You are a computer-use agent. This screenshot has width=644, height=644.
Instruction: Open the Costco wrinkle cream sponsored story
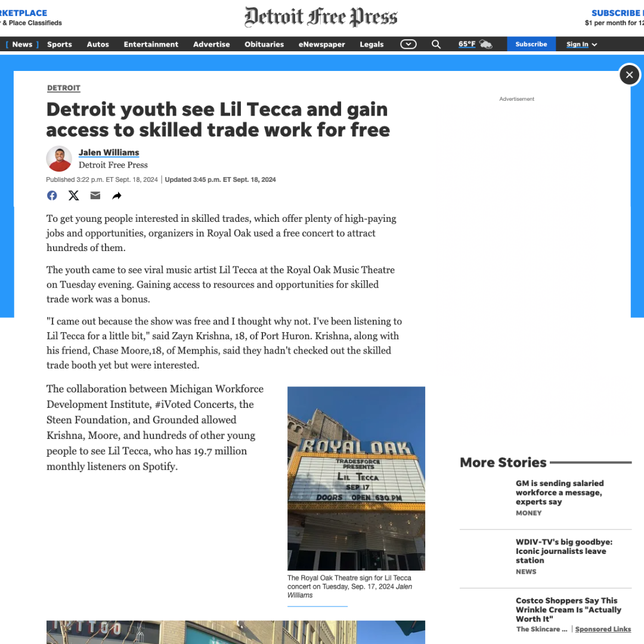point(568,609)
